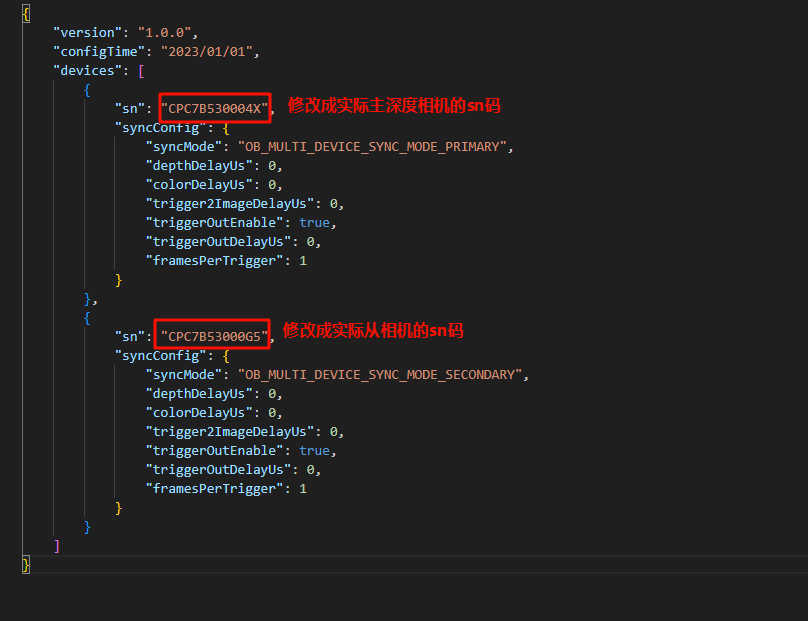Image resolution: width=808 pixels, height=621 pixels.
Task: Select the OB_MULTI_DEVICE_SYNC_MODE_PRIMARY value
Action: click(374, 146)
